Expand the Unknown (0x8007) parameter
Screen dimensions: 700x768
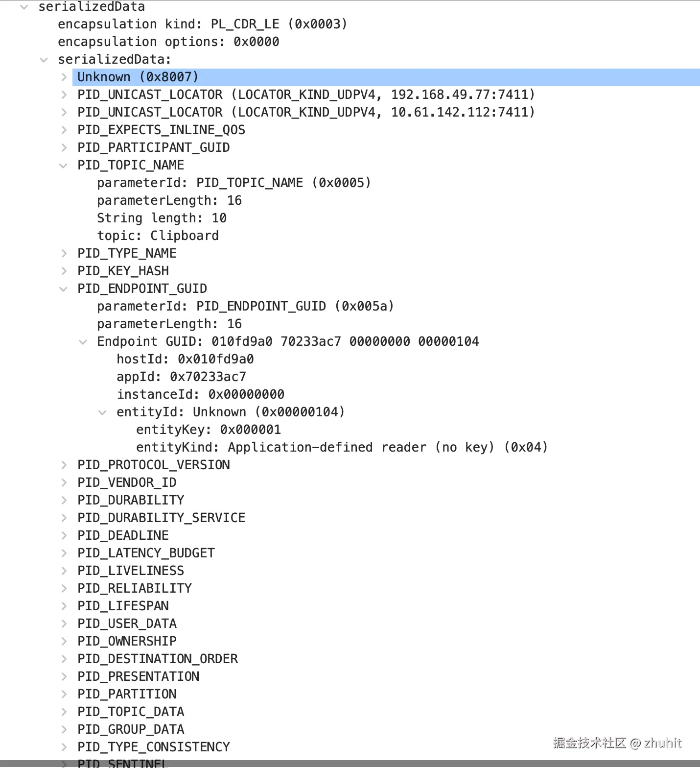[x=64, y=77]
